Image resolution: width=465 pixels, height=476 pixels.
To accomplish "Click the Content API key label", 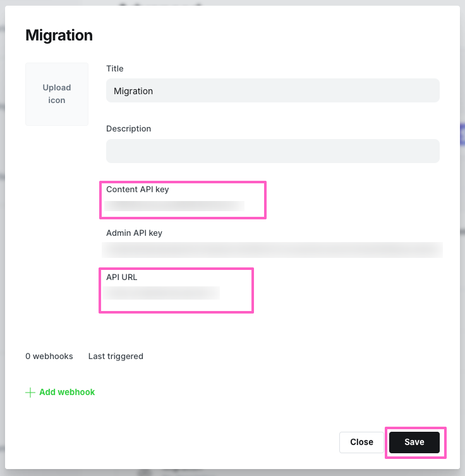I will click(x=137, y=189).
